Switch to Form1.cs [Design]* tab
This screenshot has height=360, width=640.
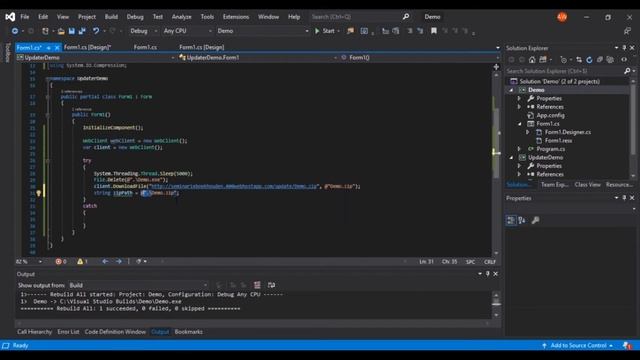[x=88, y=47]
